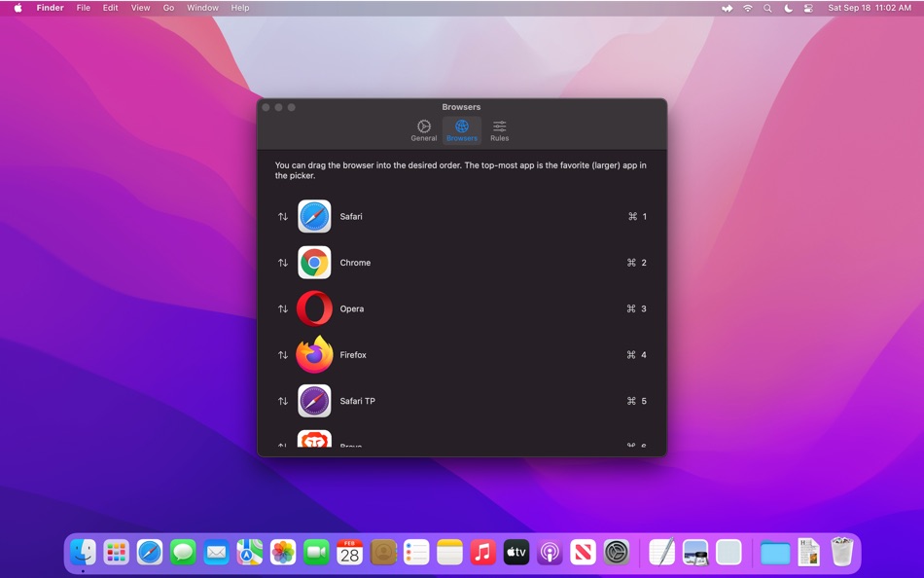Click the Do Not Disturb moon icon
Image resolution: width=924 pixels, height=578 pixels.
788,8
